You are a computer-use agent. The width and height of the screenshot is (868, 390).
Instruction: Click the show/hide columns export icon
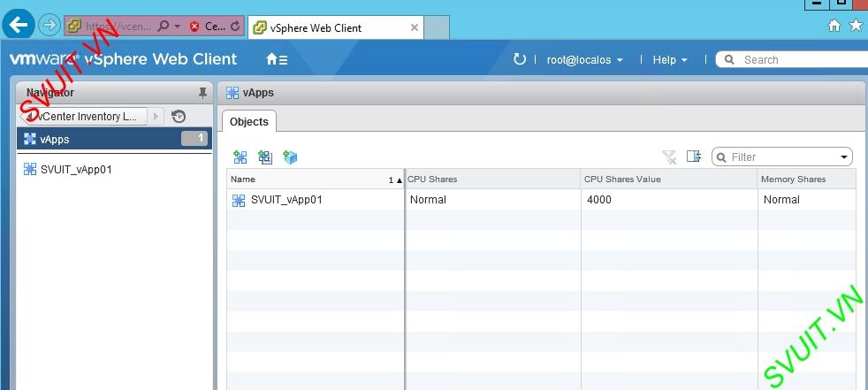(694, 157)
